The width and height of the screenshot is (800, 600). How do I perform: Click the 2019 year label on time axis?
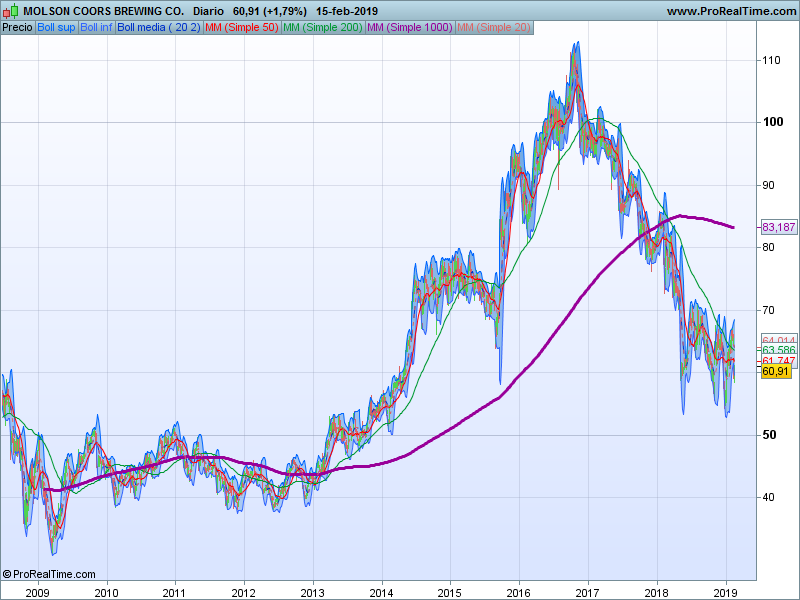pos(725,593)
